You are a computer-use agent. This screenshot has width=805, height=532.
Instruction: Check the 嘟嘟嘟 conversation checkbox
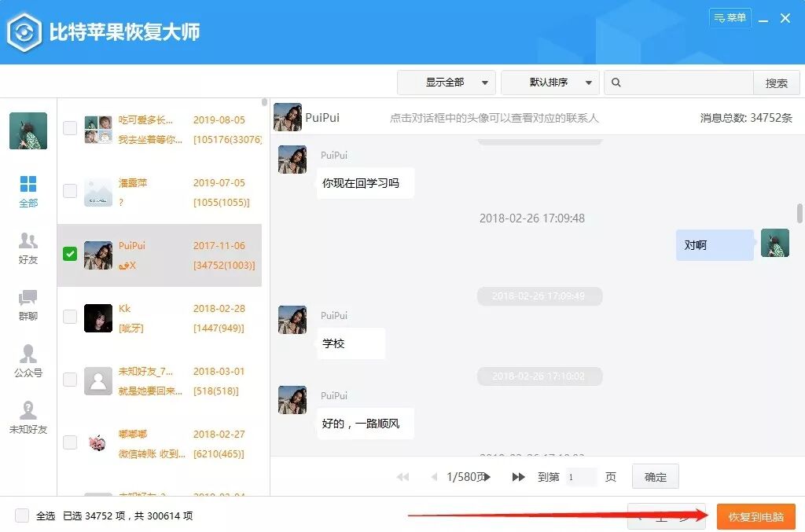point(70,442)
